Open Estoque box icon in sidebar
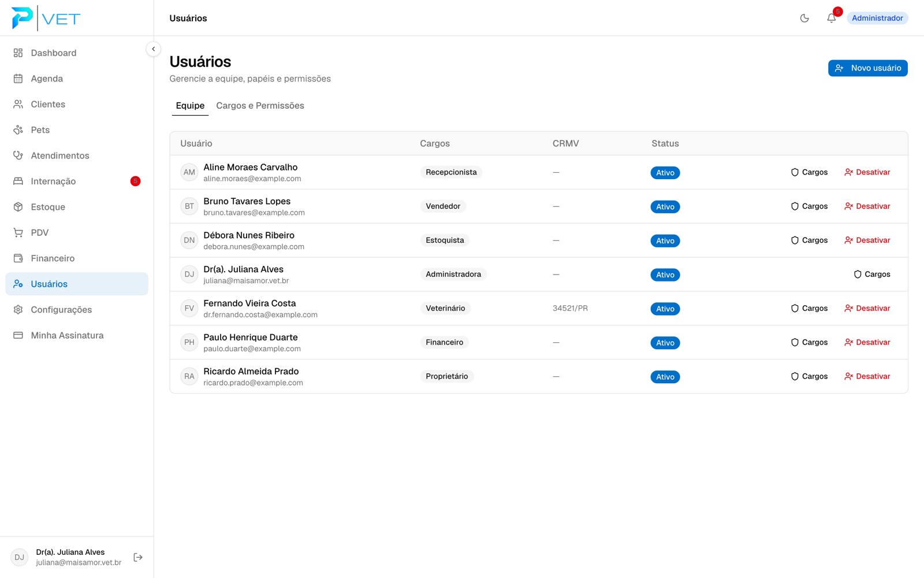Screen dimensions: 924x578 tap(18, 207)
